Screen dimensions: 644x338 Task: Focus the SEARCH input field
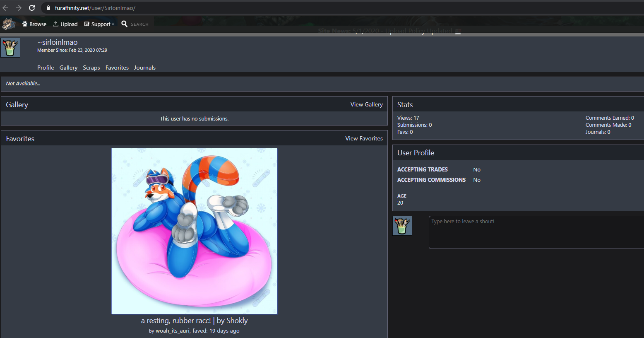(x=140, y=24)
